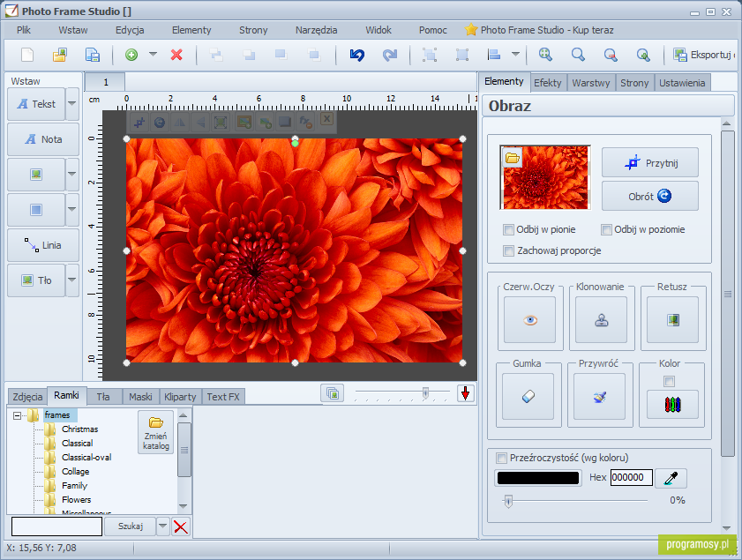Select the Collage frames folder

coord(75,472)
